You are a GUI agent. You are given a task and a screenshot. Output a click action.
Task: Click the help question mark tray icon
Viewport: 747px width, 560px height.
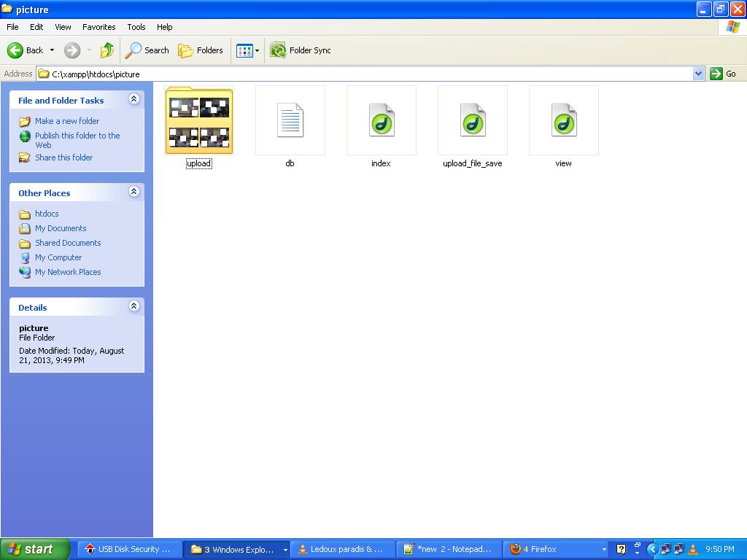tap(622, 549)
